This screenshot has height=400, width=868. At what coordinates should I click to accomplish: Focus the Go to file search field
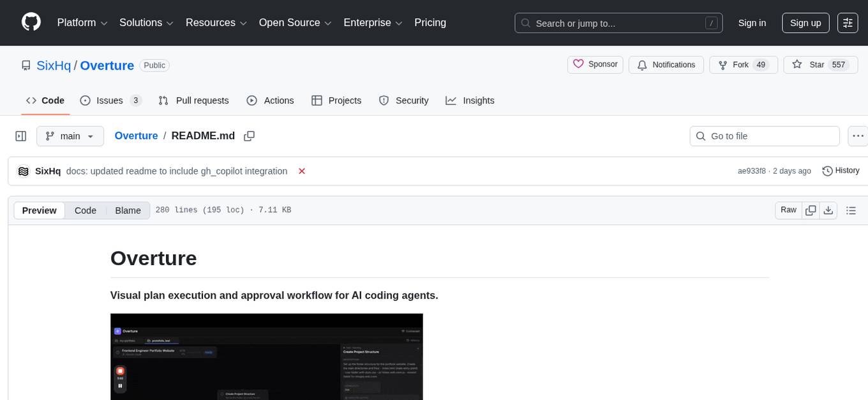765,136
